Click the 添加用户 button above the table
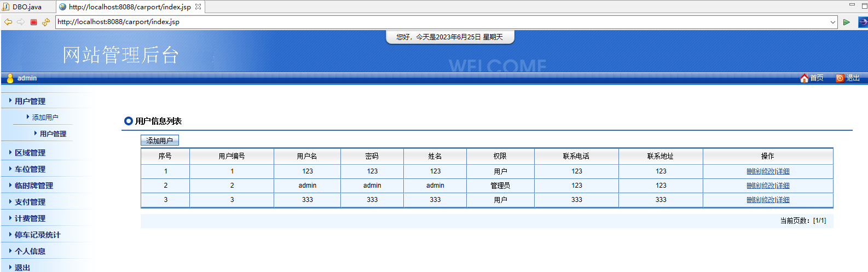Image resolution: width=868 pixels, height=272 pixels. pyautogui.click(x=160, y=141)
